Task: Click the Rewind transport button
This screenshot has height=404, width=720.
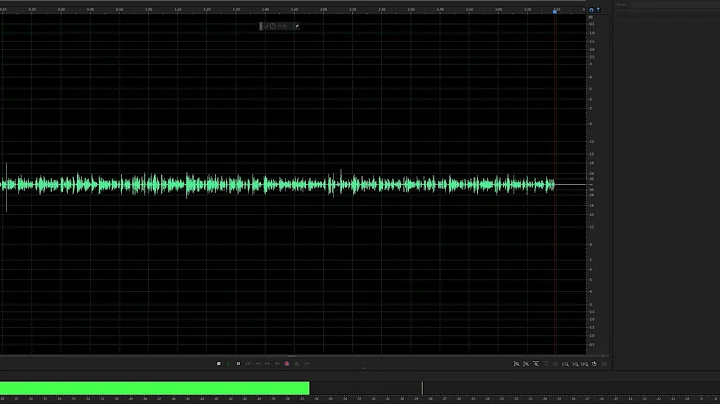Action: (258, 364)
